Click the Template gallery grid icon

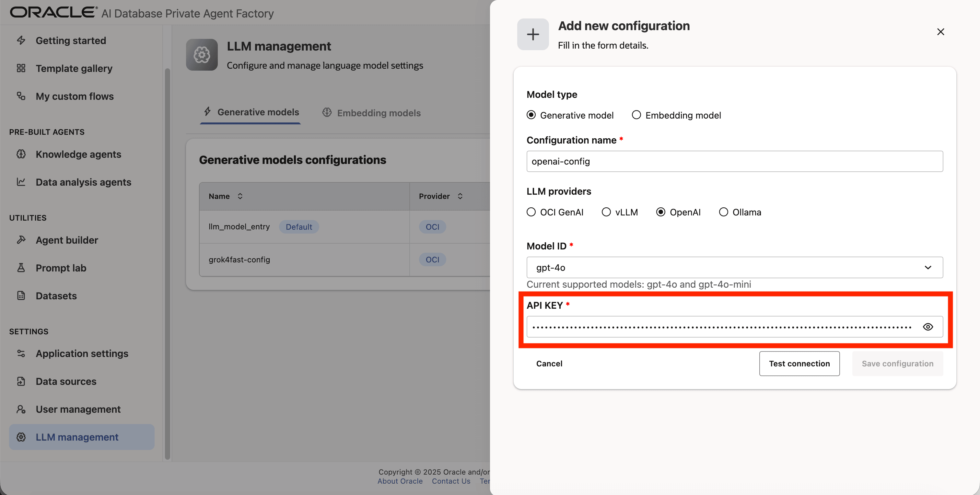coord(21,68)
